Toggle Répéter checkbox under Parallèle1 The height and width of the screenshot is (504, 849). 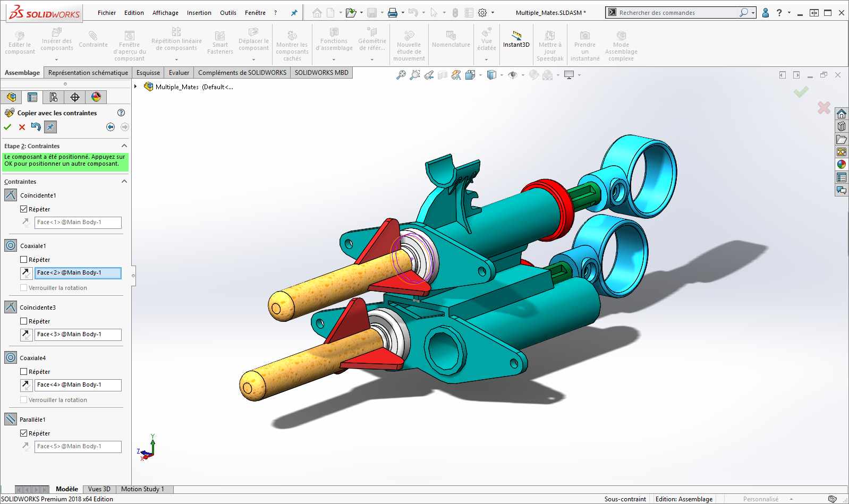23,433
